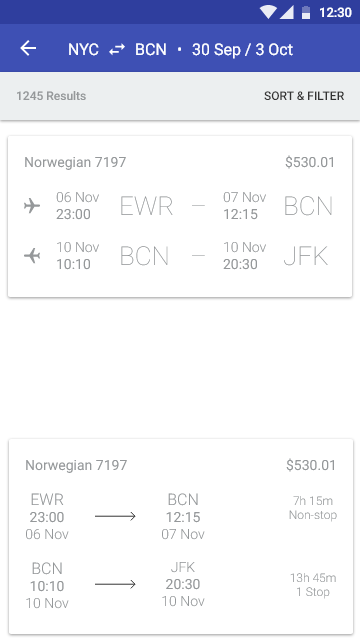Tap the battery status icon

(305, 12)
